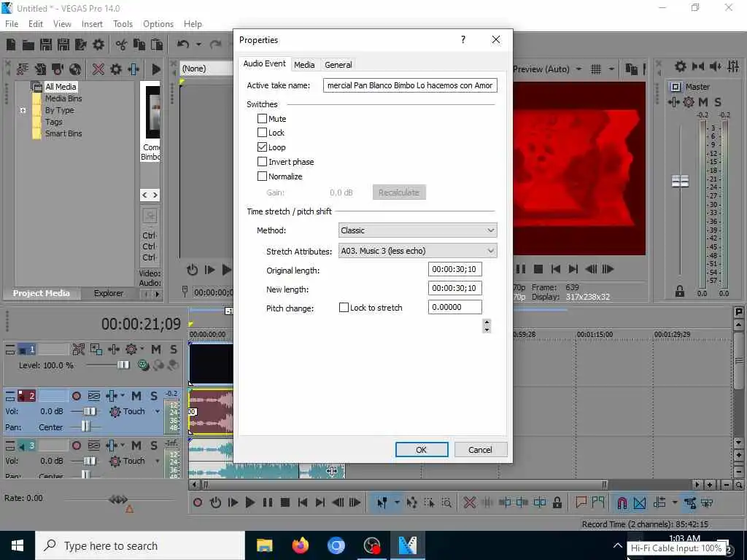Click the Lock Event padlock icon
This screenshot has width=747, height=560.
(557, 502)
